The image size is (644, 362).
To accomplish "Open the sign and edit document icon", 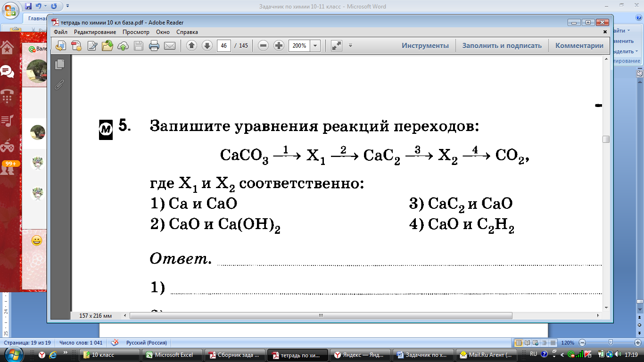I will point(92,46).
